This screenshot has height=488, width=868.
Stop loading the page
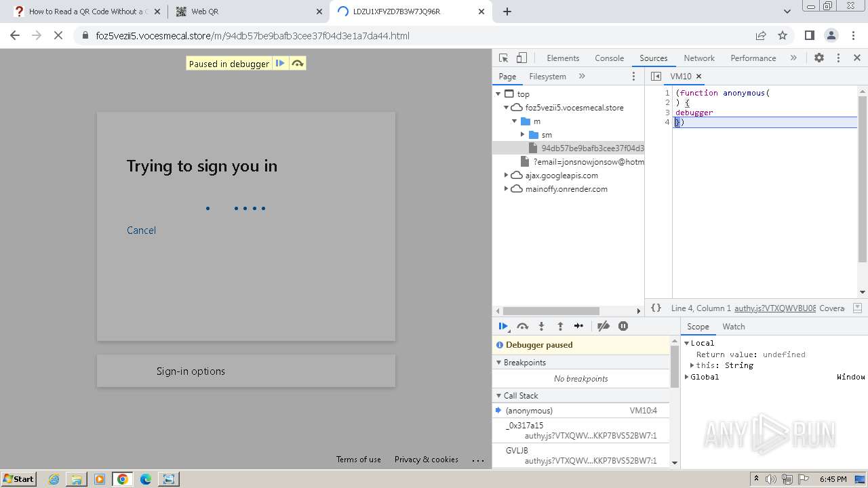click(58, 36)
